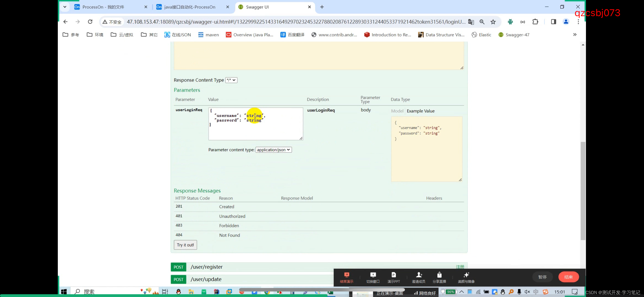Click the Try it out! button
644x297 pixels.
click(185, 245)
